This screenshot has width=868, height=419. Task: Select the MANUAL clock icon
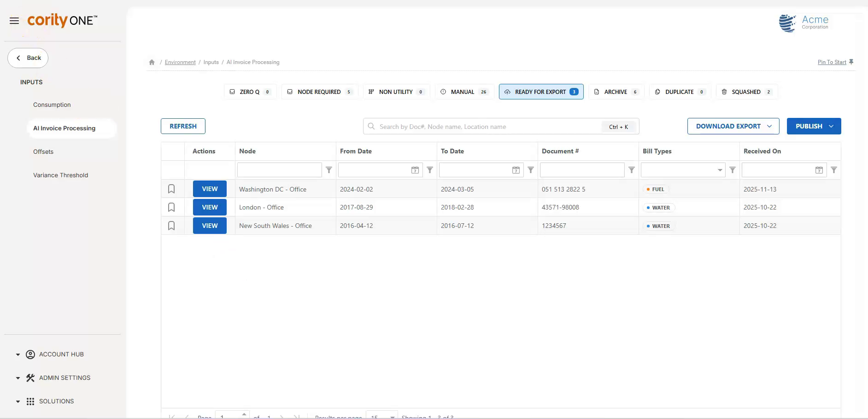point(443,92)
